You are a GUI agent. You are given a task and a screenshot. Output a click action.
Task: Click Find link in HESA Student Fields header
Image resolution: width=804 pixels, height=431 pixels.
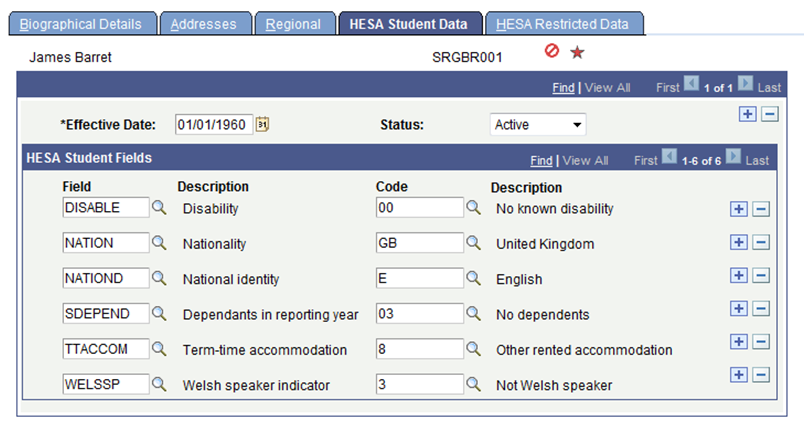click(x=541, y=160)
